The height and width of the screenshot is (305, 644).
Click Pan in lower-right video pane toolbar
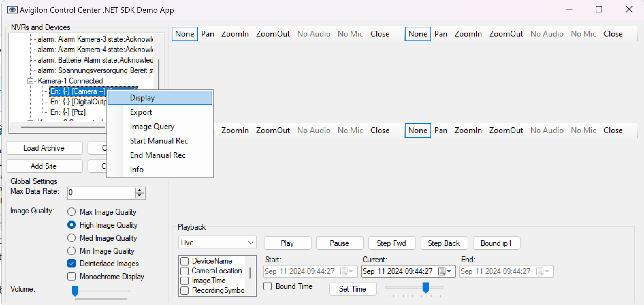click(441, 130)
